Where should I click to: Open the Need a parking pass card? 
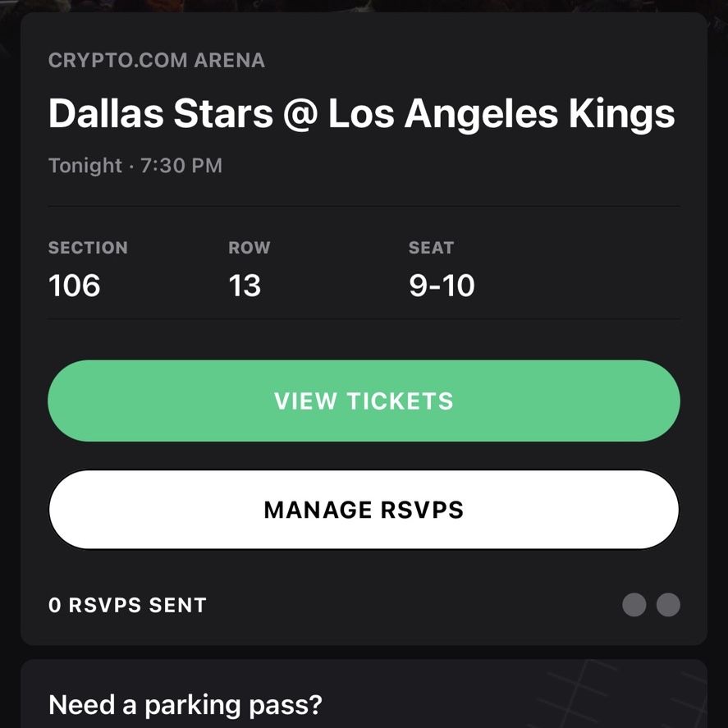tap(364, 694)
